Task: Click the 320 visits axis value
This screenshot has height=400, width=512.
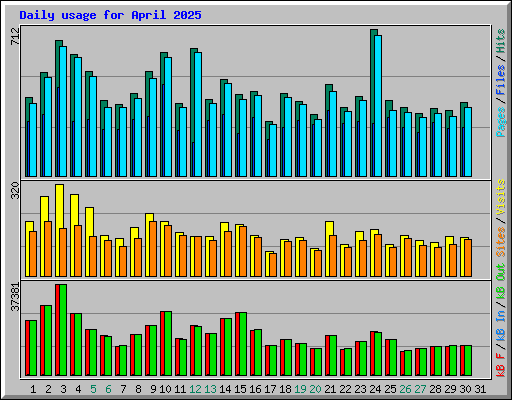Action: [x=15, y=191]
